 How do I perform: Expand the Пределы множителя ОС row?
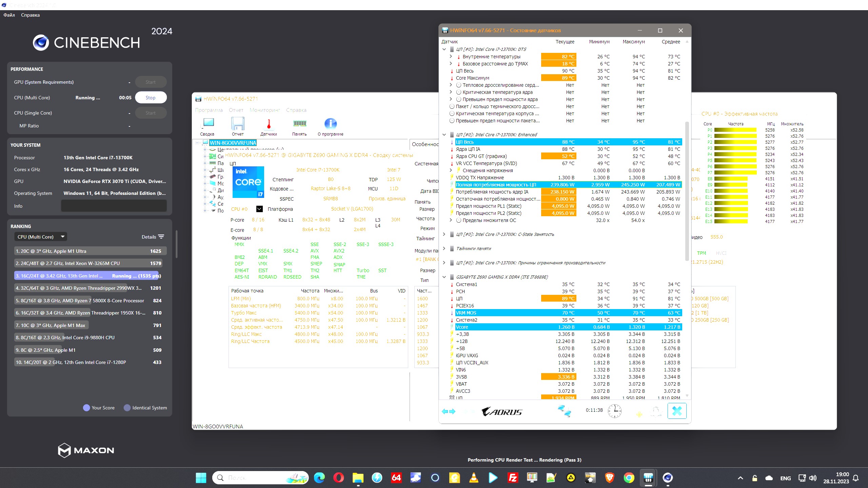click(x=451, y=220)
